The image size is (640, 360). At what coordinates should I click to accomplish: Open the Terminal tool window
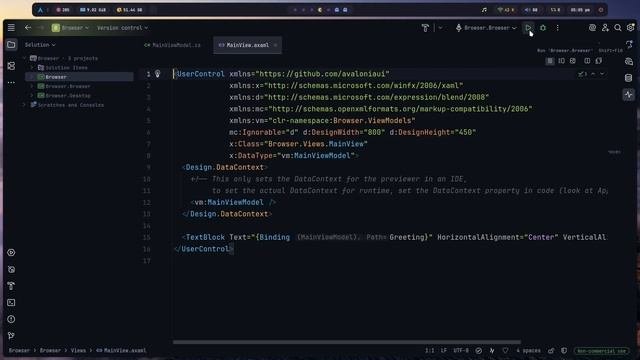point(11,302)
